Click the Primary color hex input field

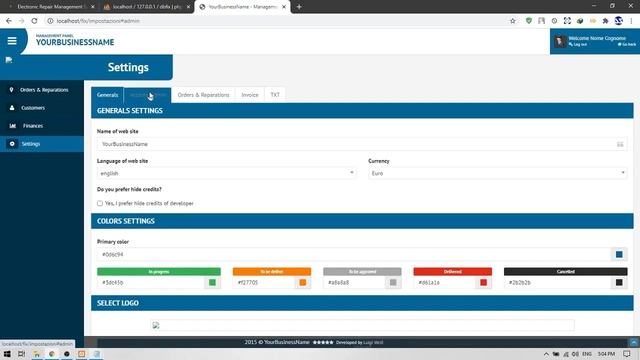point(354,254)
